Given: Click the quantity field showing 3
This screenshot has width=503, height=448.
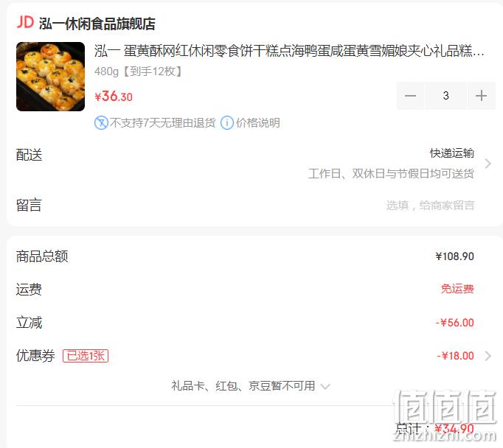Looking at the screenshot, I should 445,96.
